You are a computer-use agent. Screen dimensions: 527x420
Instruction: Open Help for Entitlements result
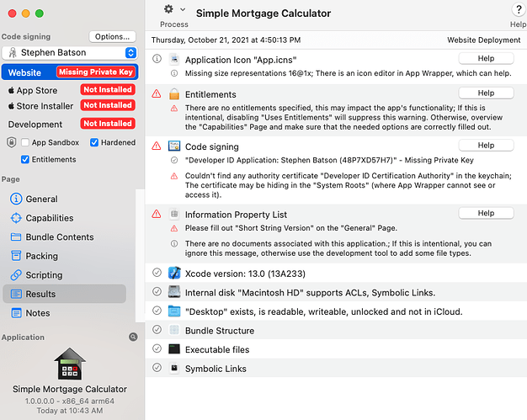(486, 93)
